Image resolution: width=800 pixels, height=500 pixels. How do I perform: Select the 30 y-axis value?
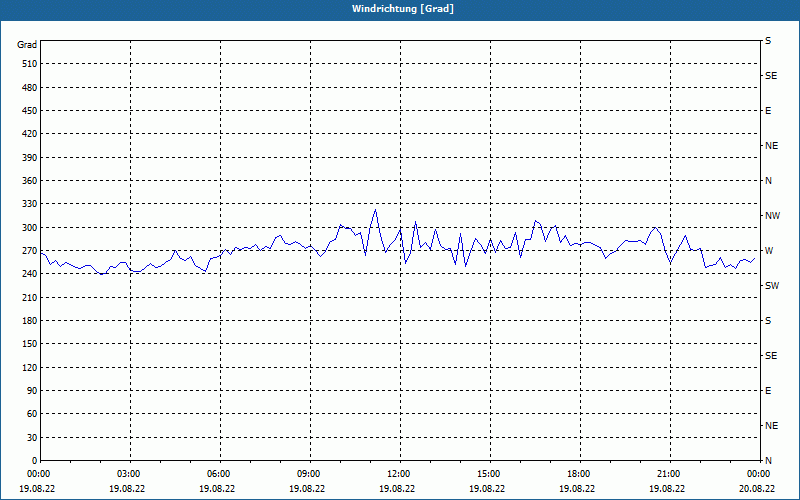point(32,438)
